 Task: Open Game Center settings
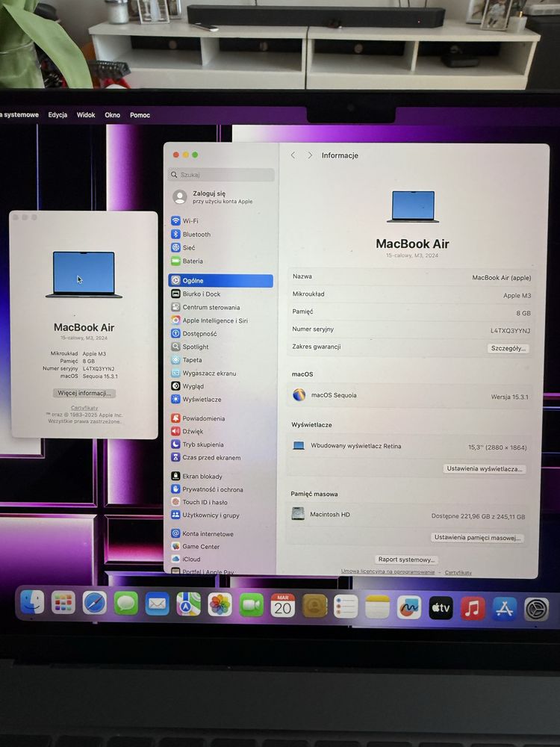196,547
